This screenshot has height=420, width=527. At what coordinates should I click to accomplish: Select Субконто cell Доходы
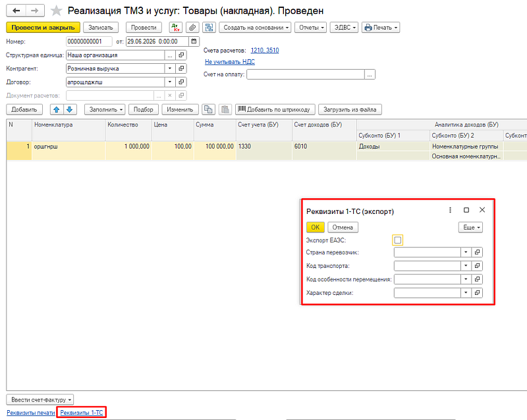(x=393, y=147)
